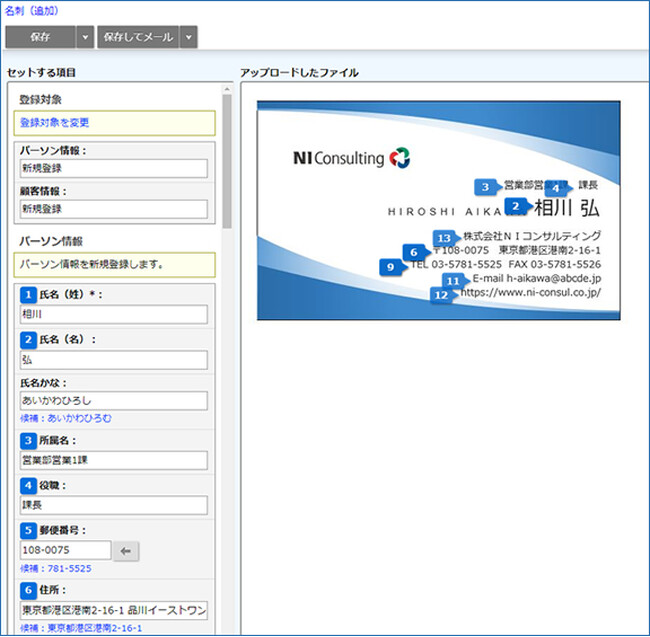650x637 pixels.
Task: Click marker 13 by the company name
Action: [x=445, y=237]
